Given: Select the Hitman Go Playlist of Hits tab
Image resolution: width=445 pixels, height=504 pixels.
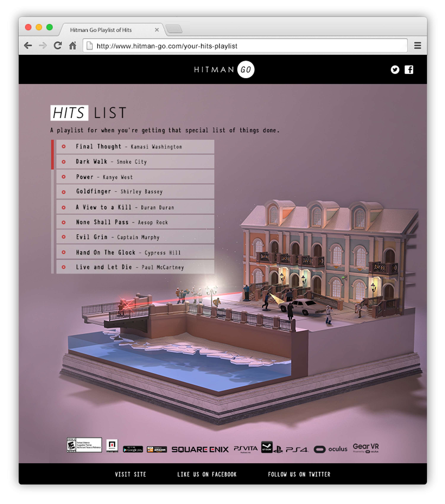Looking at the screenshot, I should click(x=112, y=30).
